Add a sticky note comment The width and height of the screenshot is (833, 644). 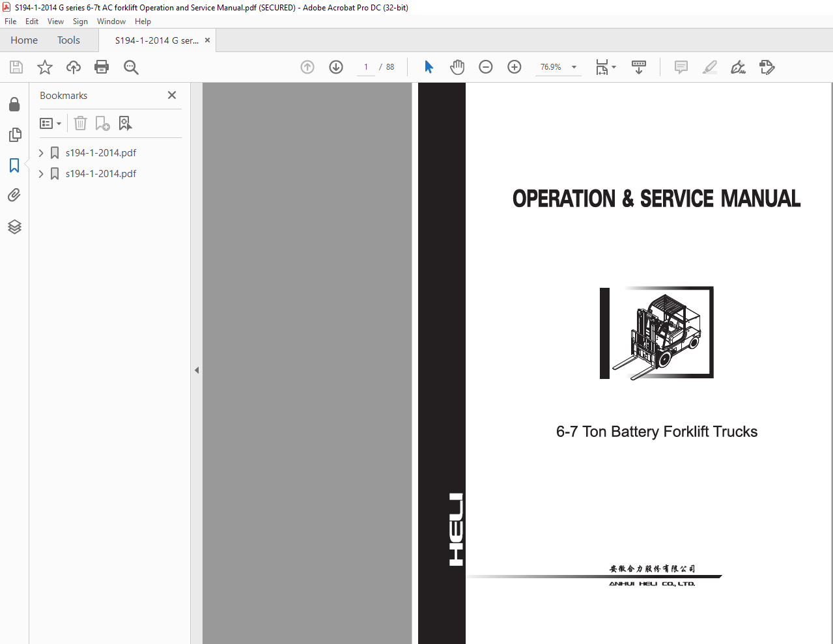tap(681, 67)
